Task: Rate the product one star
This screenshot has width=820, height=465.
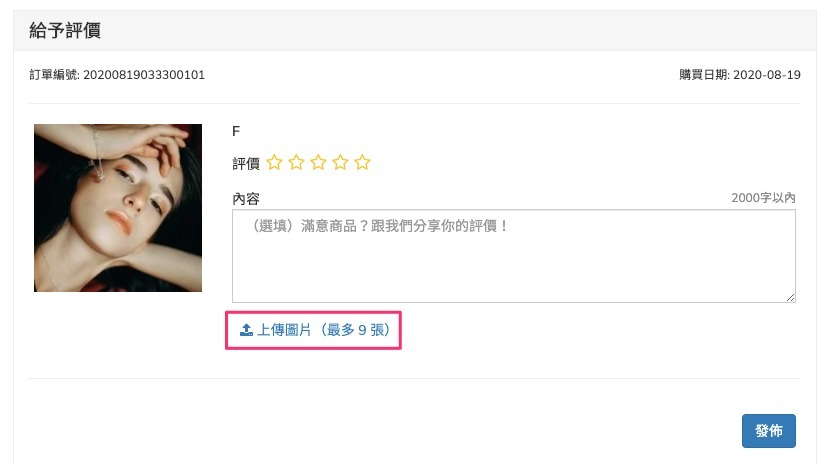Action: 274,162
